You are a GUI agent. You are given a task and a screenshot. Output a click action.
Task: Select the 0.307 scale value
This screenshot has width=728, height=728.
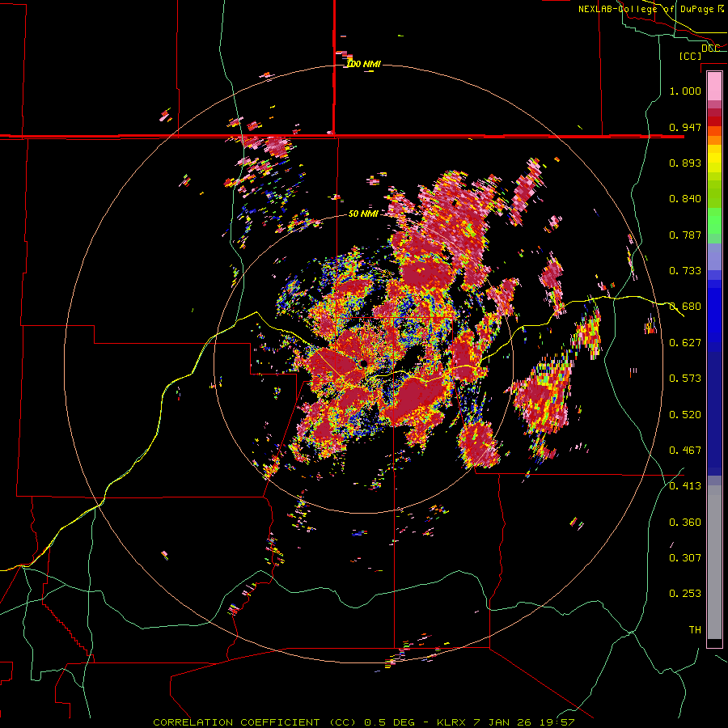click(685, 558)
